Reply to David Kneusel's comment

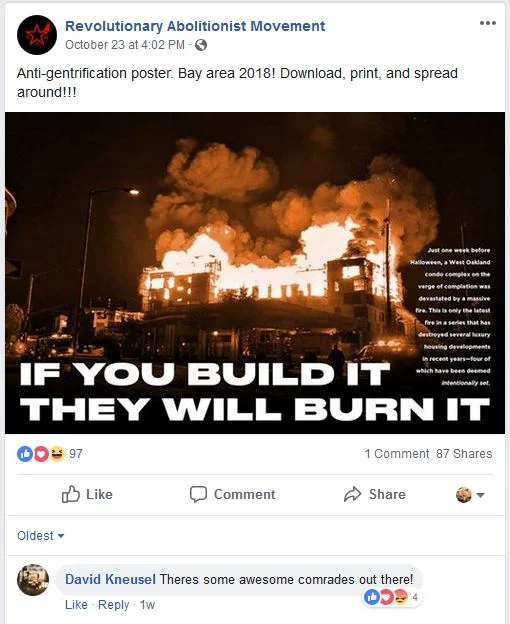114,604
